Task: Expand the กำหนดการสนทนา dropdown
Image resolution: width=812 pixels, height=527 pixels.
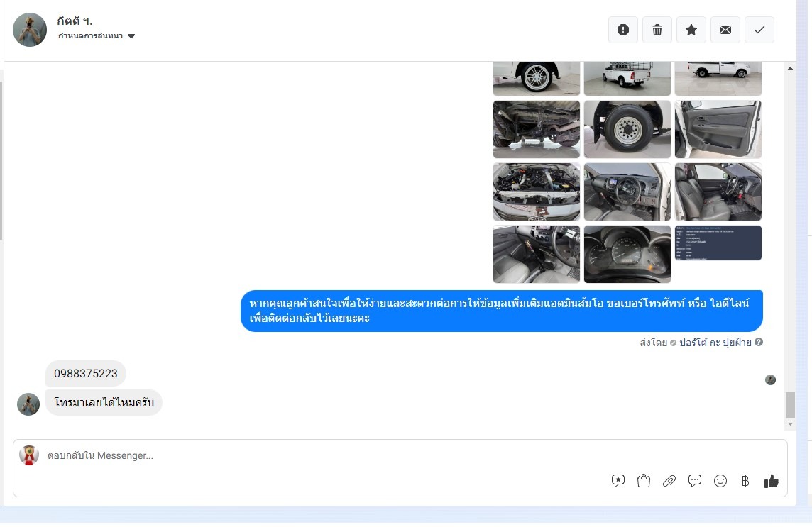Action: [x=97, y=35]
